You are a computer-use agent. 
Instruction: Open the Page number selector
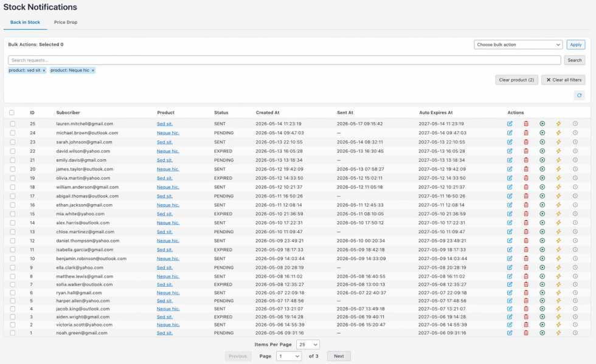tap(288, 355)
